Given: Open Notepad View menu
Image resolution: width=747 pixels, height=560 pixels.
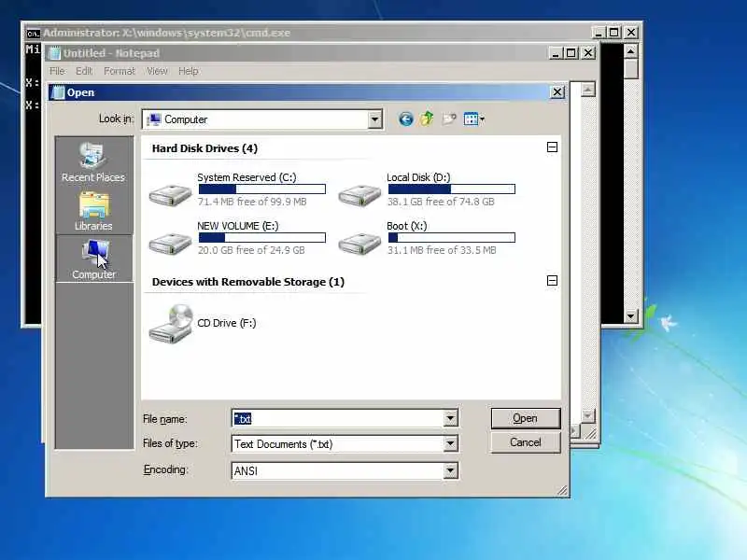Looking at the screenshot, I should pos(157,71).
